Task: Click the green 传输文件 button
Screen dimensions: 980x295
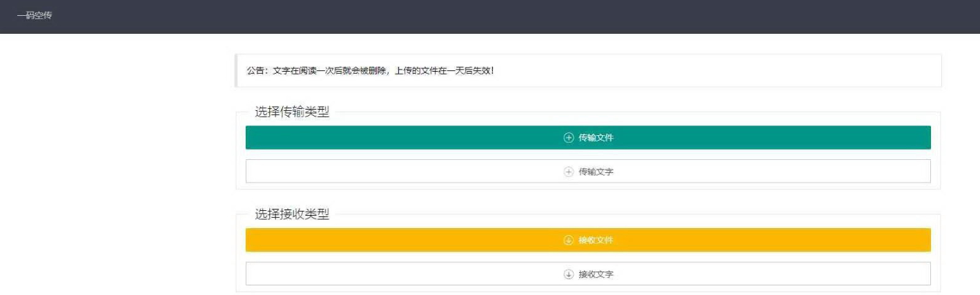Action: tap(588, 137)
